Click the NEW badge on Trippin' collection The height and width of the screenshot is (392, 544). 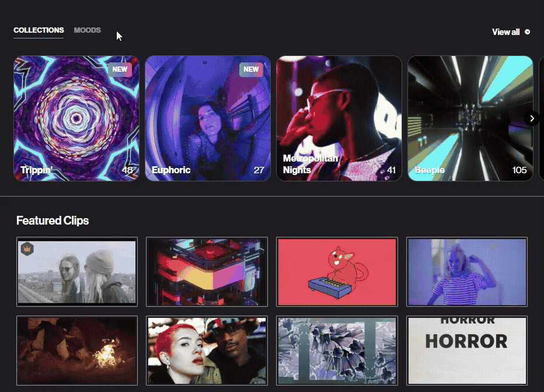pyautogui.click(x=120, y=69)
